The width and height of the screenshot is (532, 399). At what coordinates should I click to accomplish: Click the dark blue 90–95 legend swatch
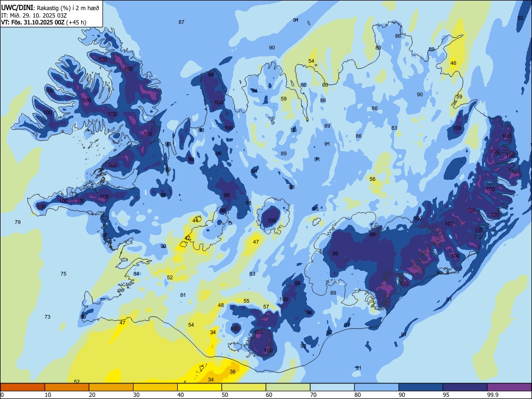[x=421, y=387]
